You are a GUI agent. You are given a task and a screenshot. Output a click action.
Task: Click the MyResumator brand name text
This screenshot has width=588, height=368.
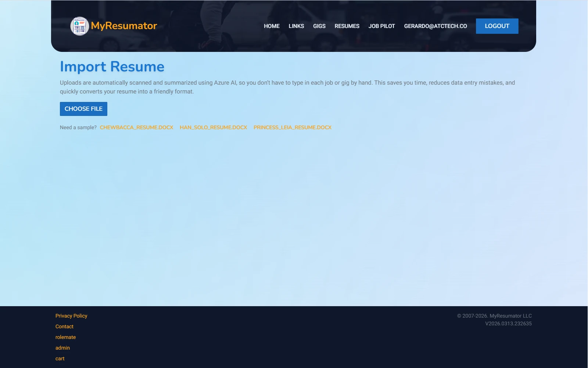coord(124,26)
